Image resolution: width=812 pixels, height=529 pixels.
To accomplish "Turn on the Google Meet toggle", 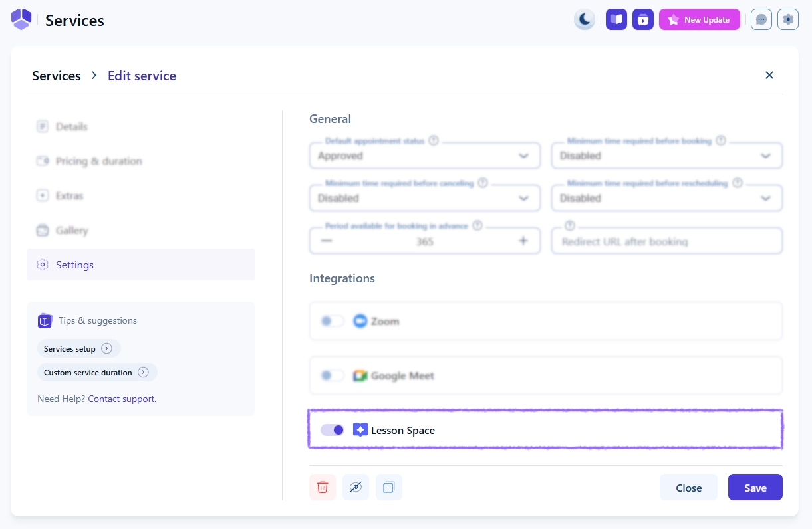I will (333, 375).
